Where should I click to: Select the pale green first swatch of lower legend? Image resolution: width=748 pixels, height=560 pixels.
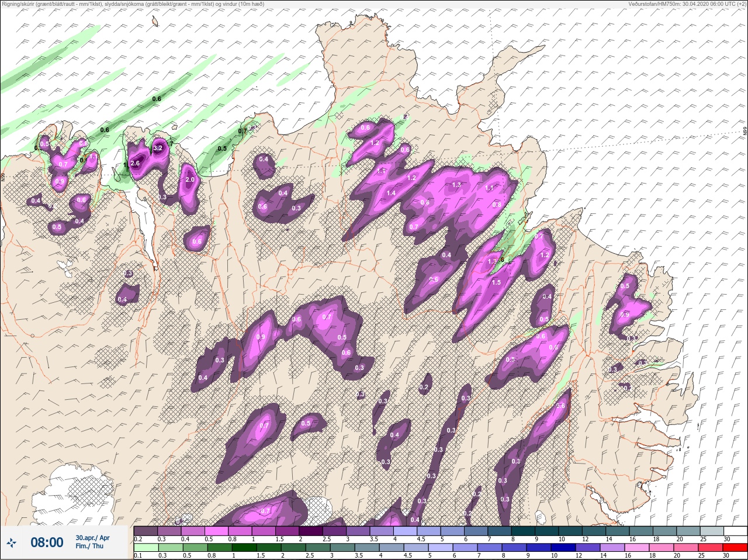(145, 548)
